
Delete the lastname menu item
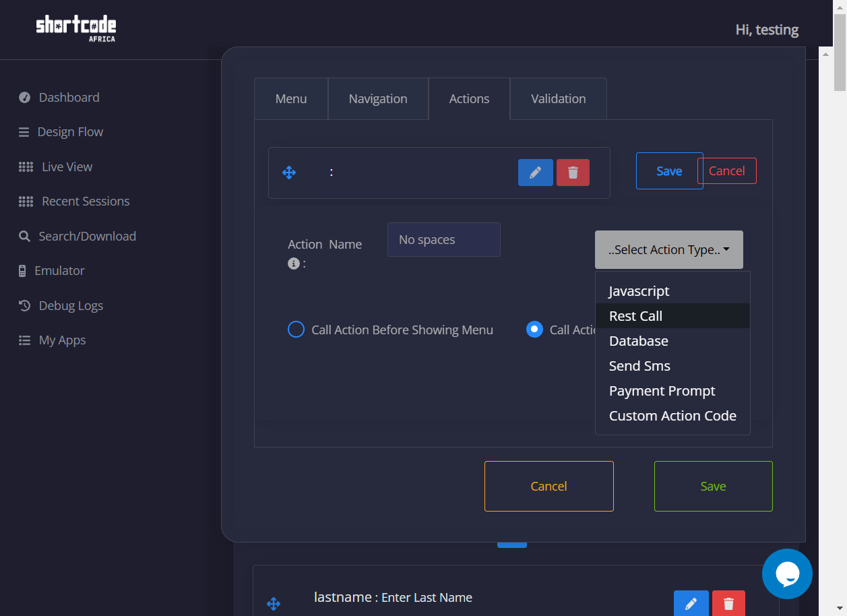coord(728,603)
